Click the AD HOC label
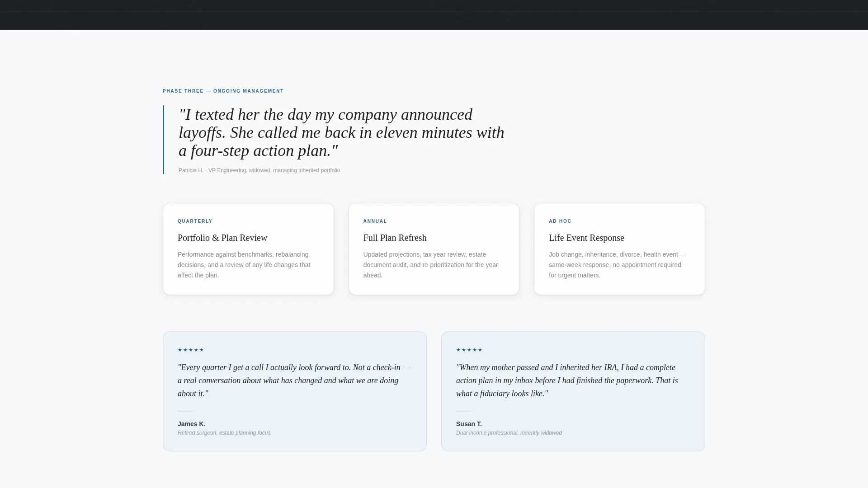868x488 pixels. 560,221
